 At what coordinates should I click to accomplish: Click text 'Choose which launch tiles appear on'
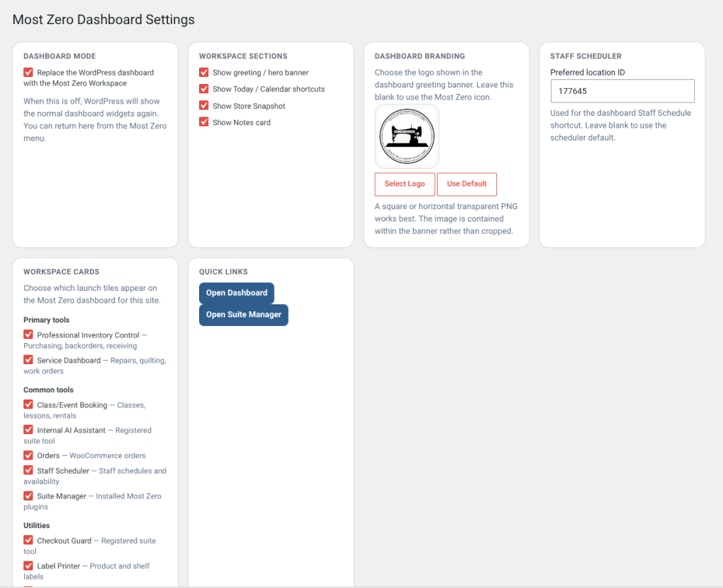[x=90, y=288]
